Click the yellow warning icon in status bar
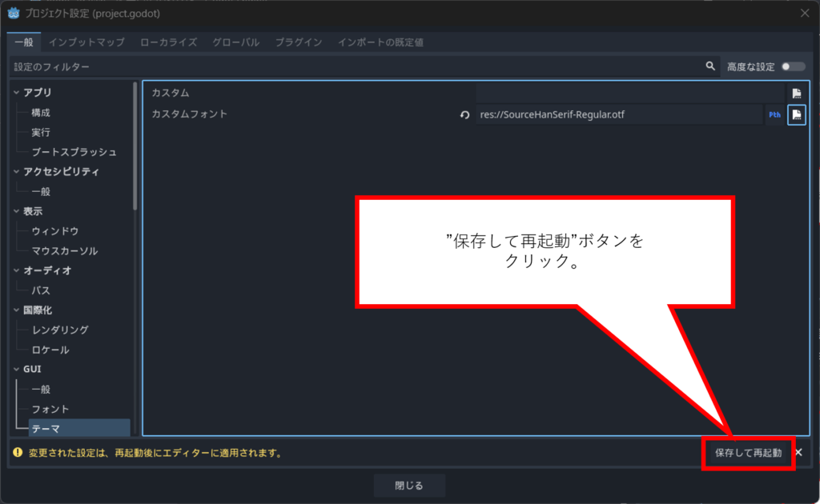This screenshot has width=820, height=504. click(x=18, y=453)
